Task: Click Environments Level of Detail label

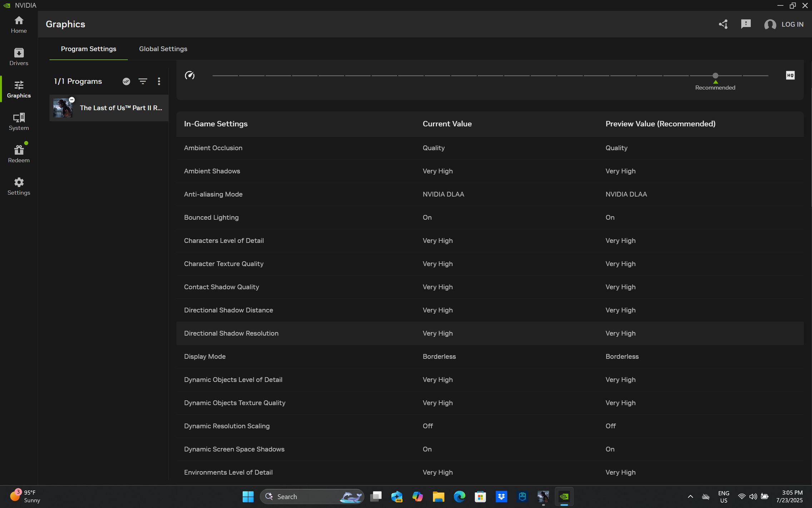Action: pyautogui.click(x=228, y=473)
